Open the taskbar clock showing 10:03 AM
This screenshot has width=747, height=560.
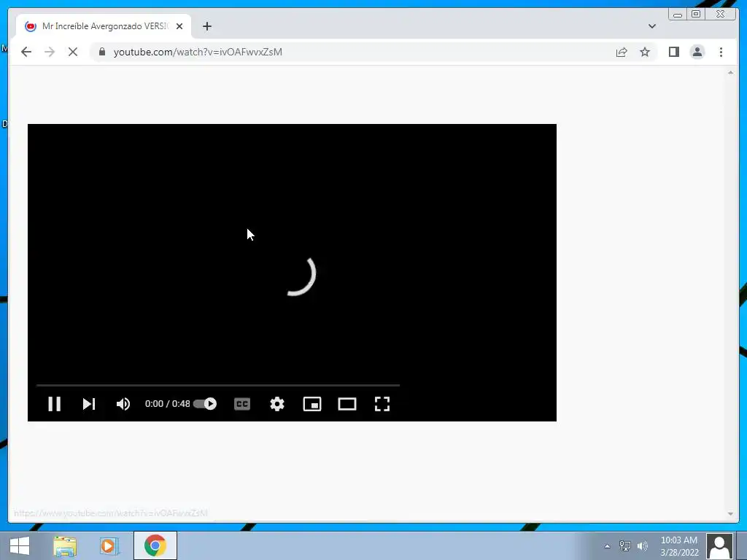pyautogui.click(x=679, y=546)
